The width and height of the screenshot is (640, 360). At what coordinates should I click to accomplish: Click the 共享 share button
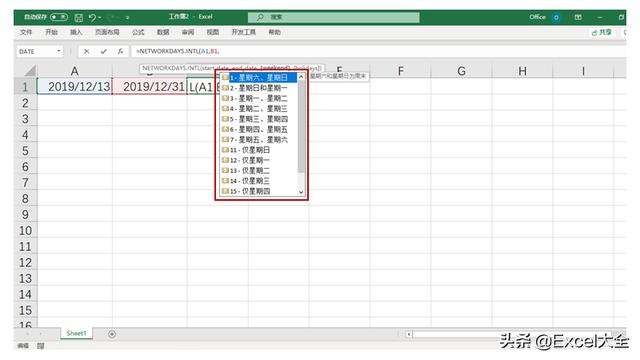pos(602,32)
